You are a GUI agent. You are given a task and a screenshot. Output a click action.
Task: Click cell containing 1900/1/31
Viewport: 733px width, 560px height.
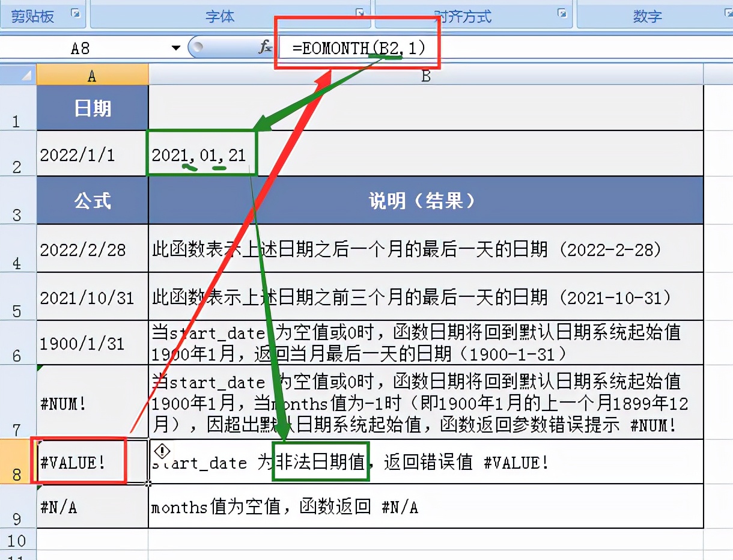[93, 342]
